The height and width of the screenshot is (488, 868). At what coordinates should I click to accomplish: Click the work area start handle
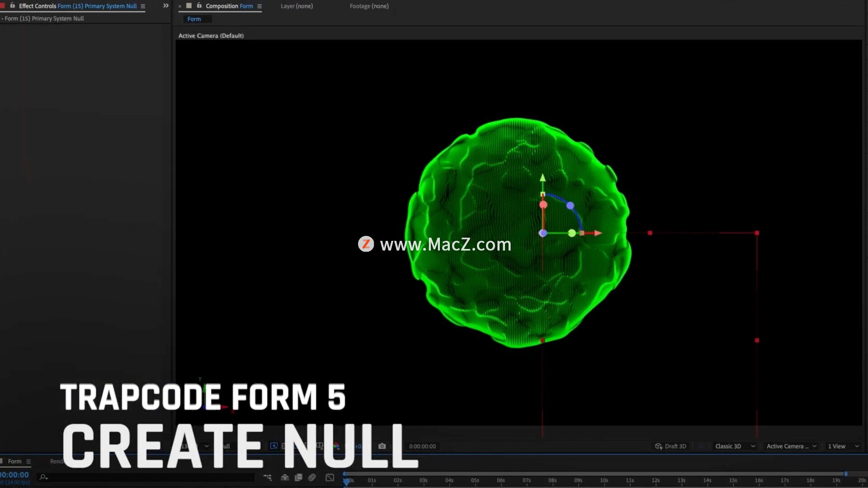point(344,474)
